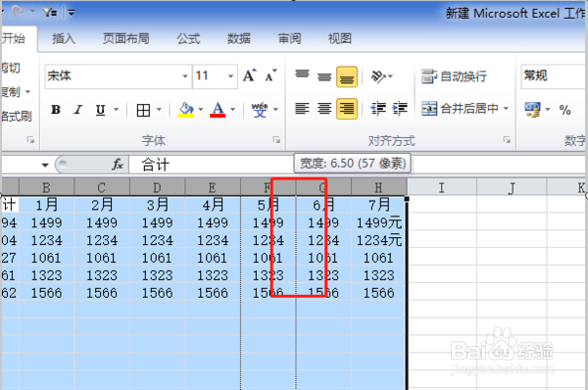This screenshot has width=588, height=390.
Task: Apply yellow fill color bucket
Action: coord(185,110)
